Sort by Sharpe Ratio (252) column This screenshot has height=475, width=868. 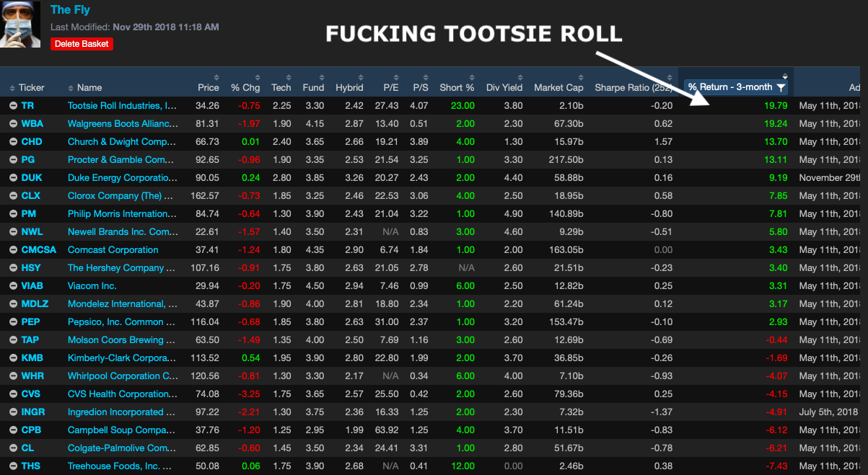[634, 87]
